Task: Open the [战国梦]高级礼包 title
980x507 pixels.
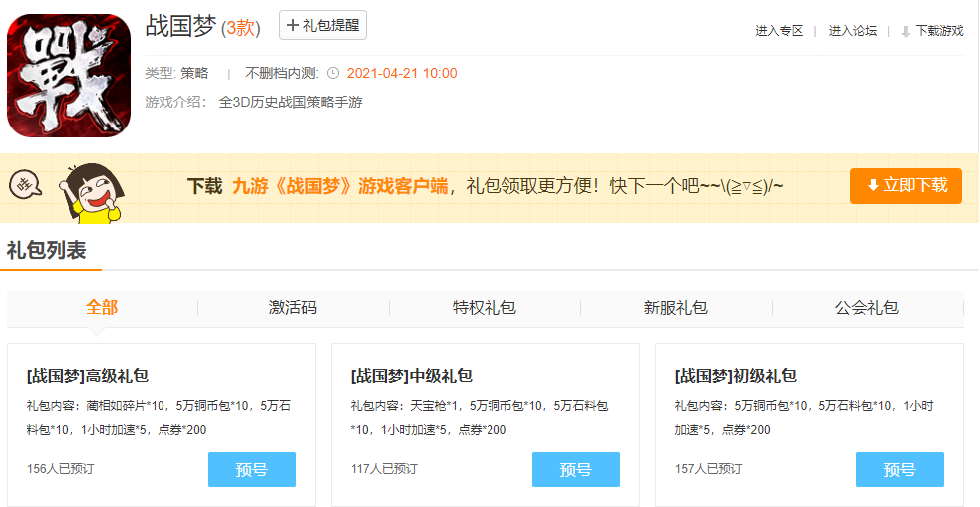Action: click(x=88, y=377)
